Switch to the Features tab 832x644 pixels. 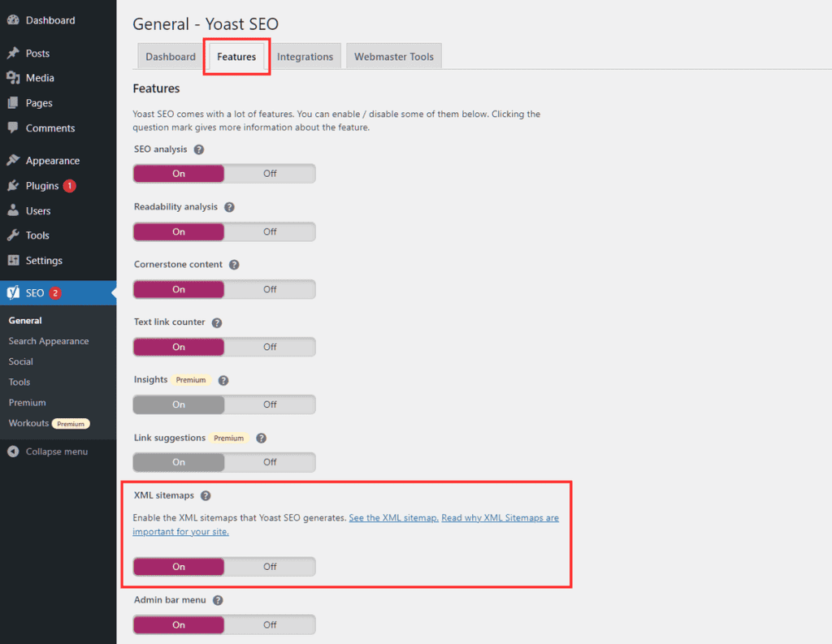pos(236,56)
